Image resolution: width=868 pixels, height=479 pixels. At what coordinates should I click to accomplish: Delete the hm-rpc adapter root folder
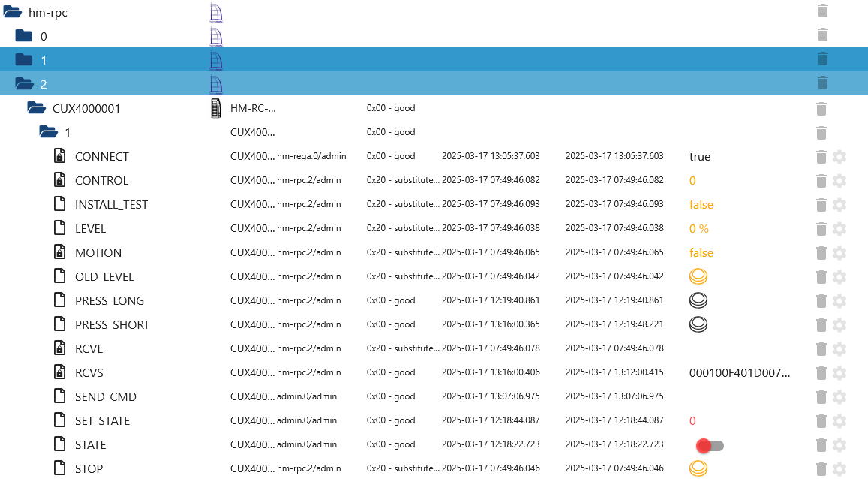click(x=822, y=11)
